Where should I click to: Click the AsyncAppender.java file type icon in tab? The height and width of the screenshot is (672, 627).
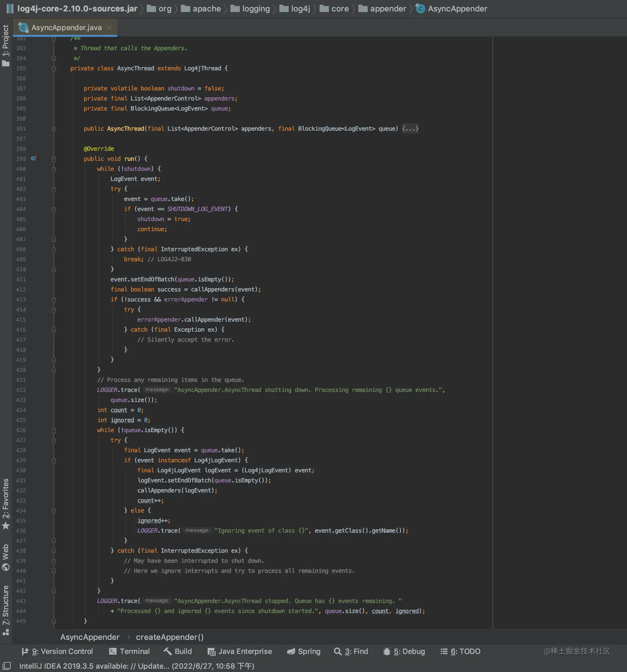click(x=23, y=27)
